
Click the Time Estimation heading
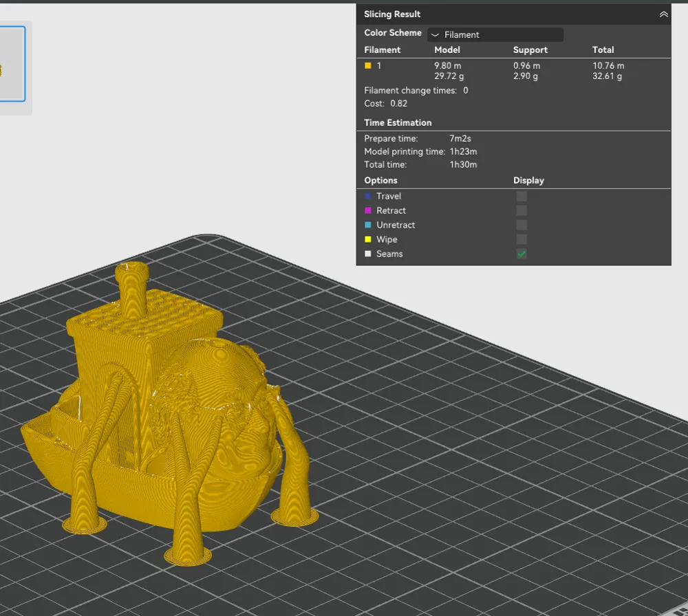tap(398, 123)
